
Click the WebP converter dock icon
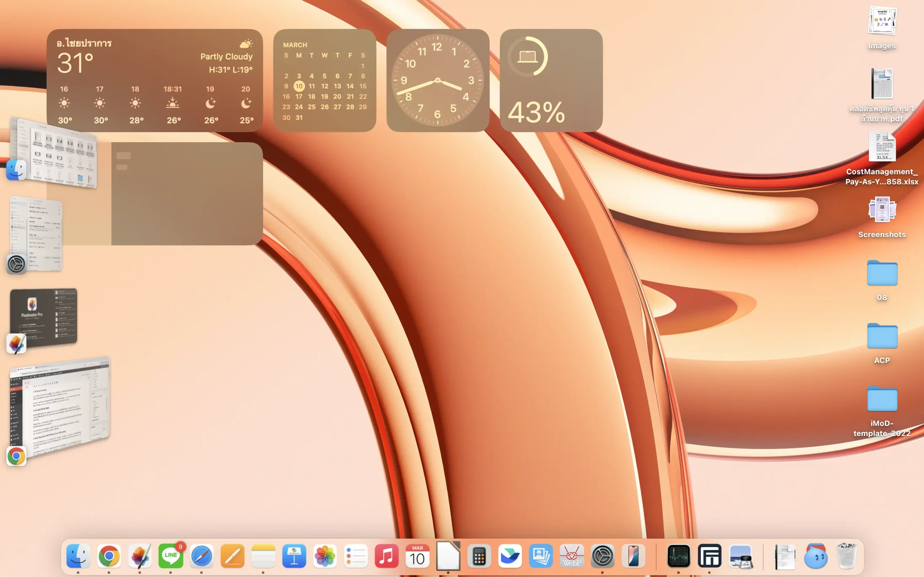pos(572,556)
